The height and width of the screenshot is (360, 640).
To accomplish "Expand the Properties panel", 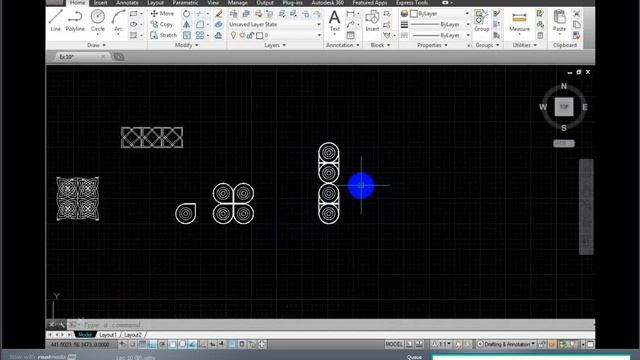I will [432, 45].
